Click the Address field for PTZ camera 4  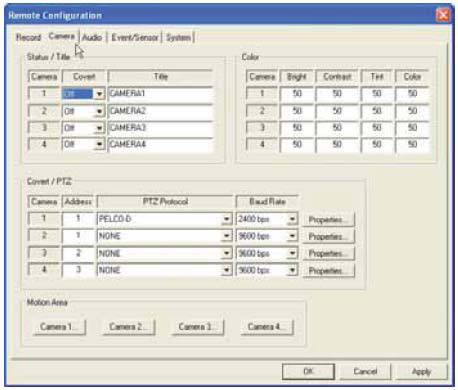click(x=78, y=270)
